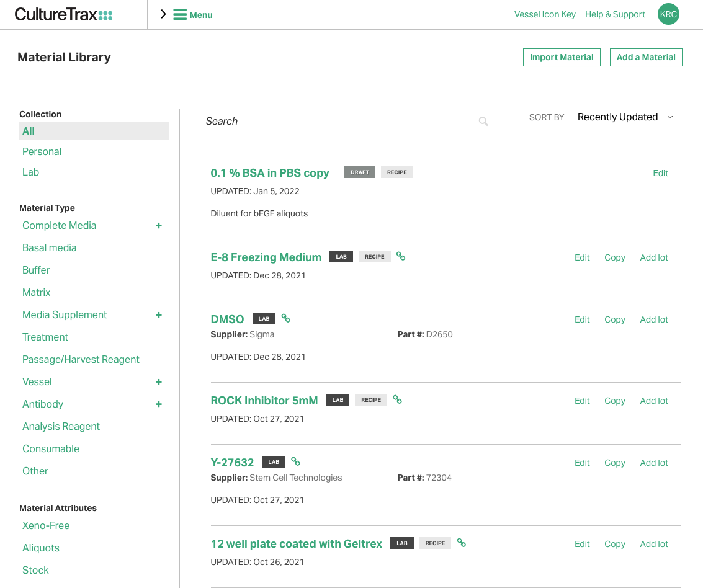Open the Recently Updated sort dropdown
The image size is (703, 588).
[x=625, y=117]
